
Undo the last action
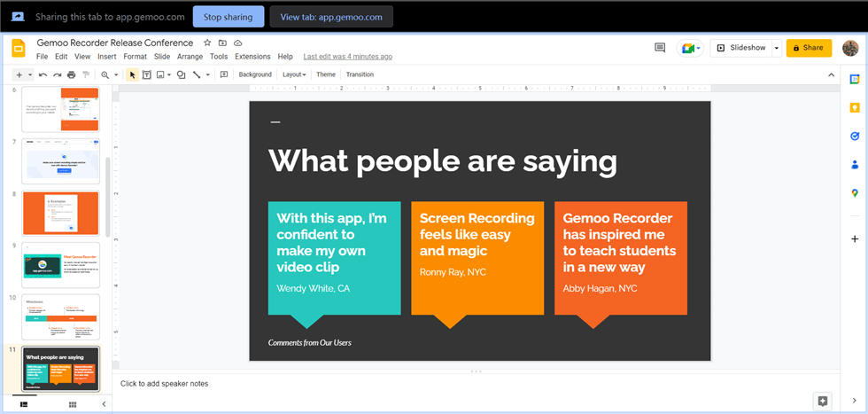coord(43,74)
